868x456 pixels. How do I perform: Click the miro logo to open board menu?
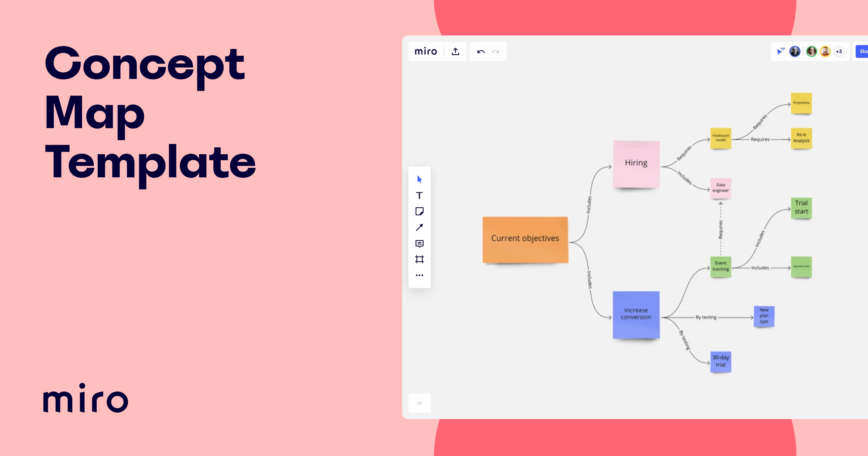click(x=426, y=51)
